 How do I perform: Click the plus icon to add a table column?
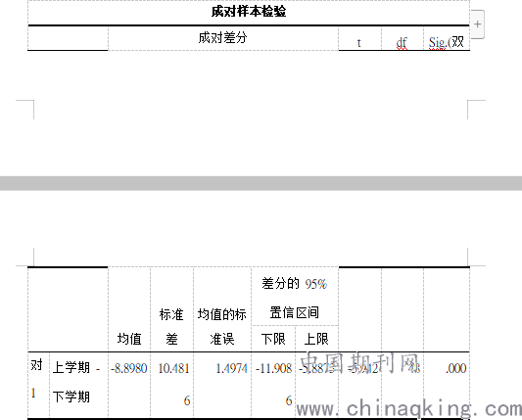478,24
